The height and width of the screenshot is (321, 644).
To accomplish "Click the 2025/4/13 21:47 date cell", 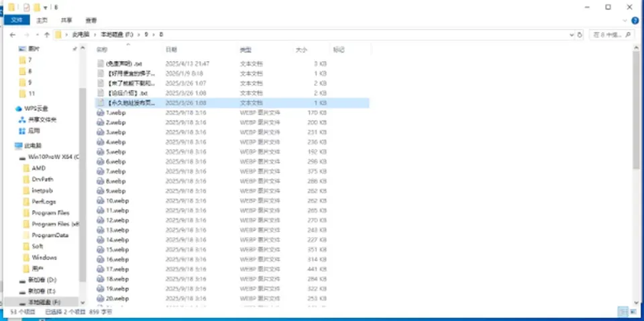I will coord(188,64).
